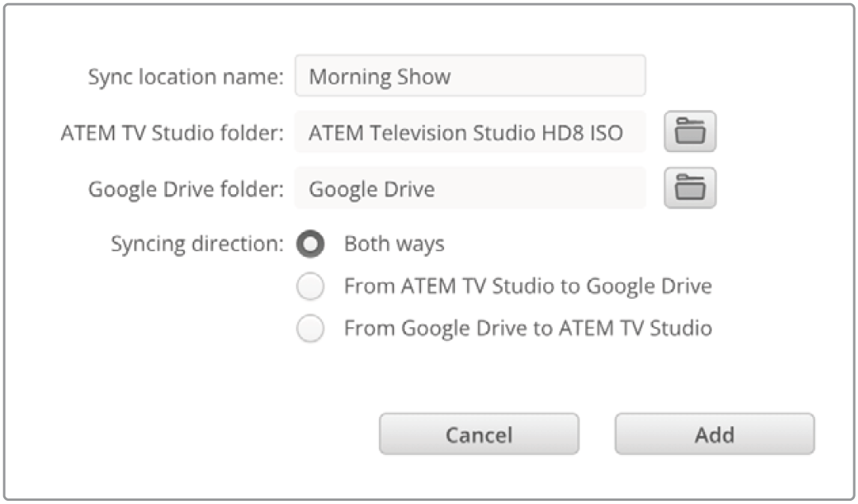
Task: Click the "Sync location name:" label
Action: pyautogui.click(x=186, y=77)
